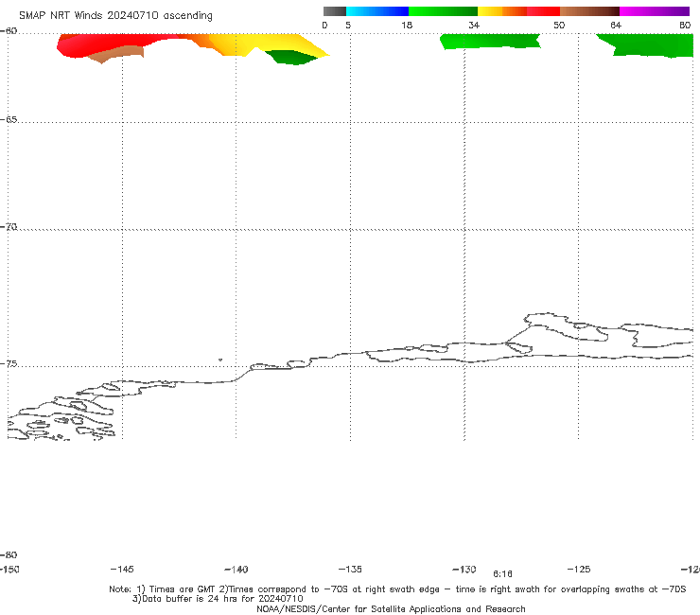Click the color bar label '50'
This screenshot has width=700, height=615.
point(559,25)
